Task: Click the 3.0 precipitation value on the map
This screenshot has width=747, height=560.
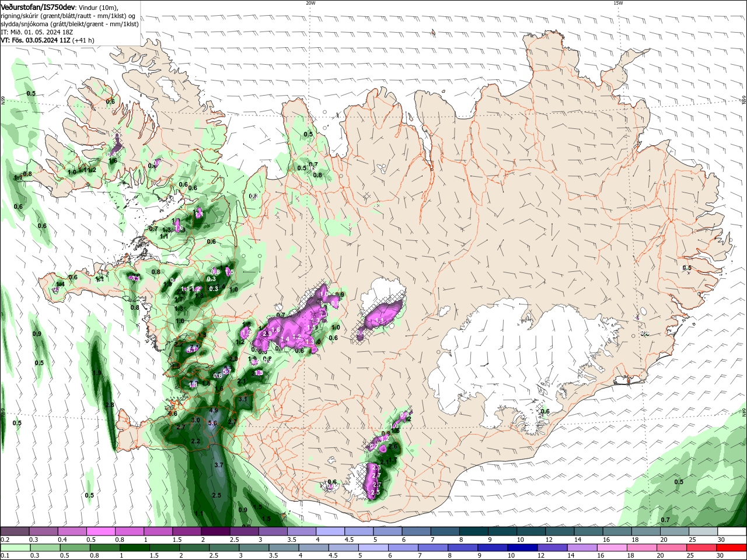Action: (196, 420)
